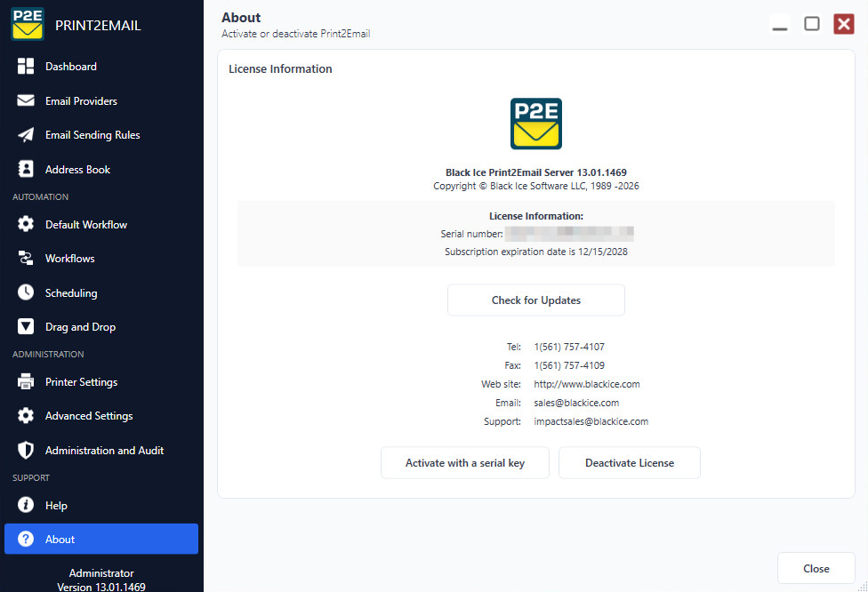Click the Dashboard grid icon
Screen dimensions: 868x592
coord(26,67)
